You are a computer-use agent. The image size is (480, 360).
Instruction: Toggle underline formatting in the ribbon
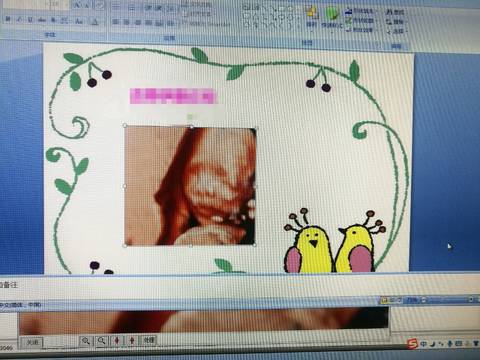coord(30,20)
